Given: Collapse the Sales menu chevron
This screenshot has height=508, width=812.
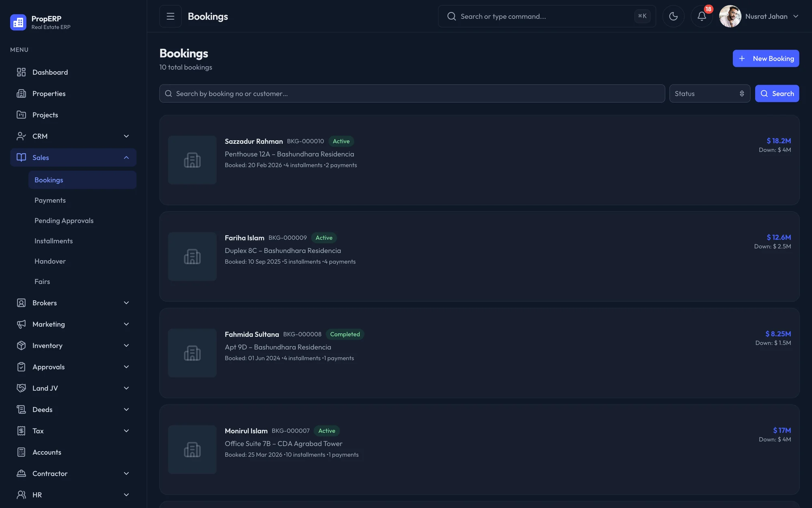Looking at the screenshot, I should click(x=126, y=158).
